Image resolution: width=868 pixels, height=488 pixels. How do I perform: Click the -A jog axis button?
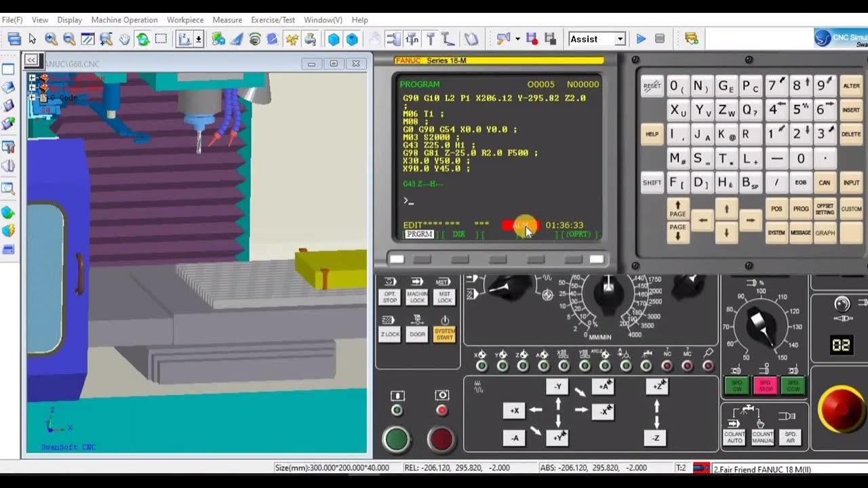pos(514,438)
